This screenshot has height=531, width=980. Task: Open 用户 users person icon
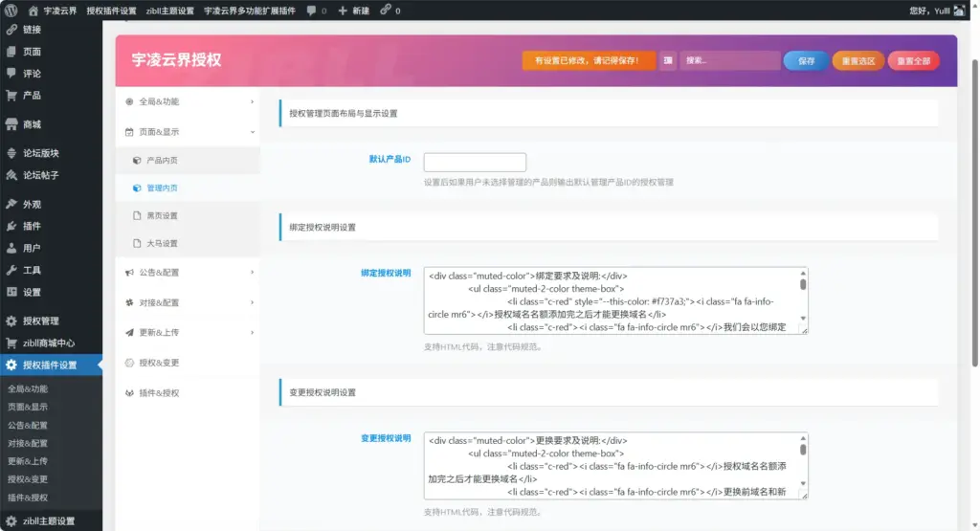pos(11,248)
